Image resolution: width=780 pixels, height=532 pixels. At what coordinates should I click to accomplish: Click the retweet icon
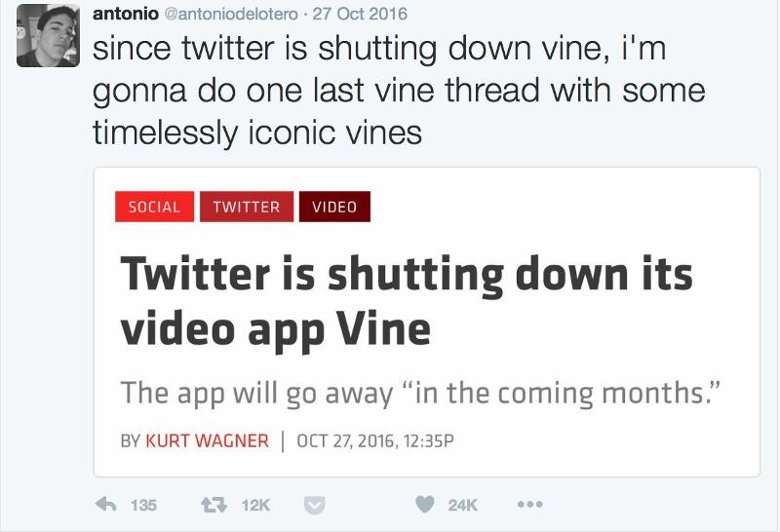click(214, 505)
